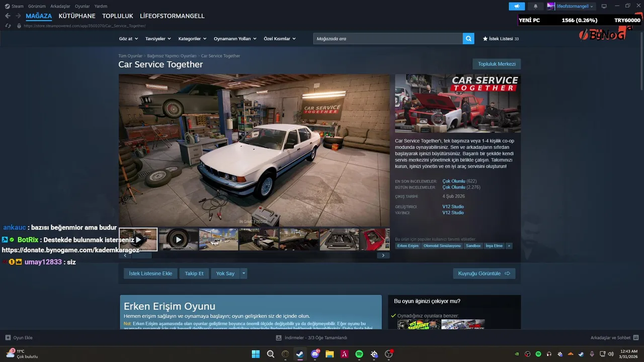Viewport: 644px width, 362px height.
Task: Click the system tray volume icon
Action: point(611,354)
